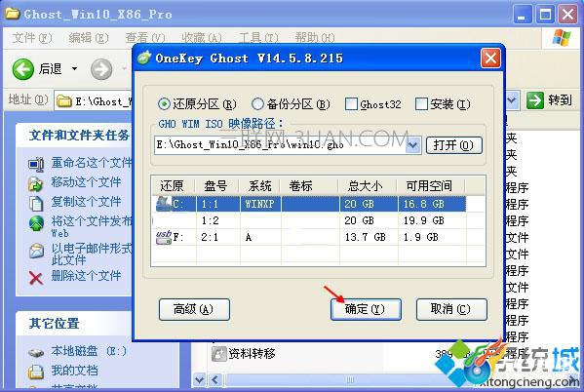The width and height of the screenshot is (584, 392).
Task: Click the green Go arrow icon
Action: tap(535, 100)
